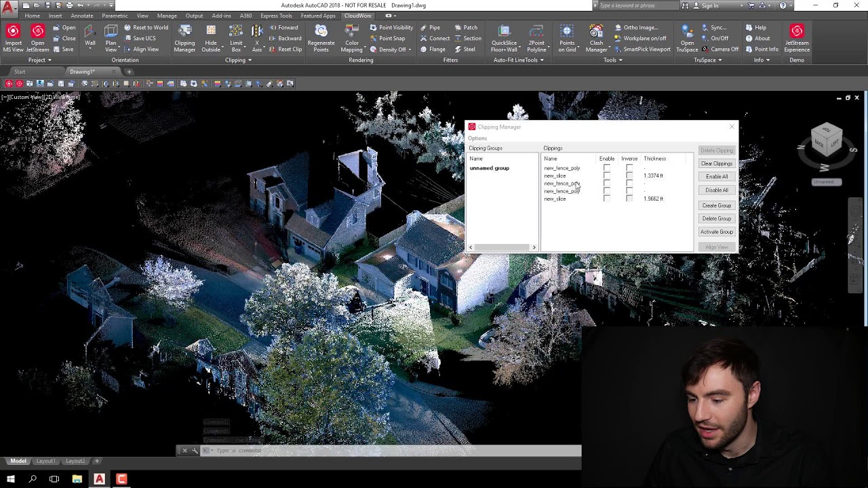
Task: Open the Clash Manager
Action: 596,38
